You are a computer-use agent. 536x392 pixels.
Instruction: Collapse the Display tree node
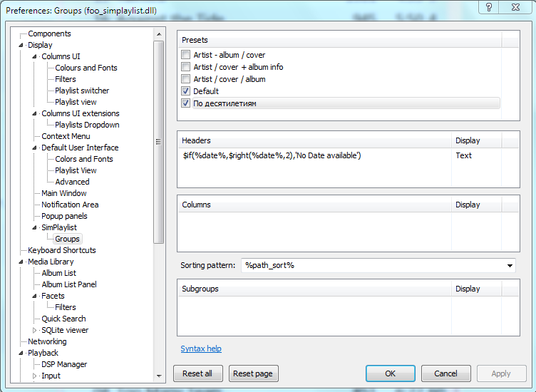tap(21, 45)
